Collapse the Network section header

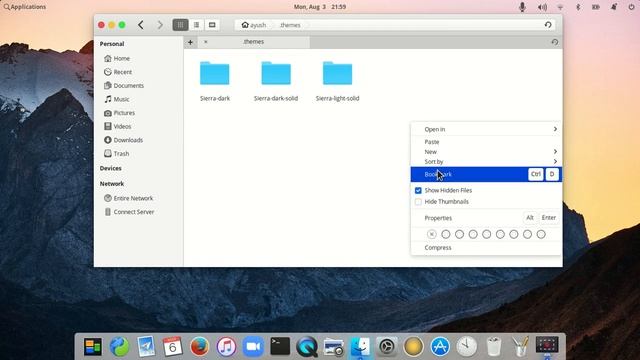coord(112,184)
